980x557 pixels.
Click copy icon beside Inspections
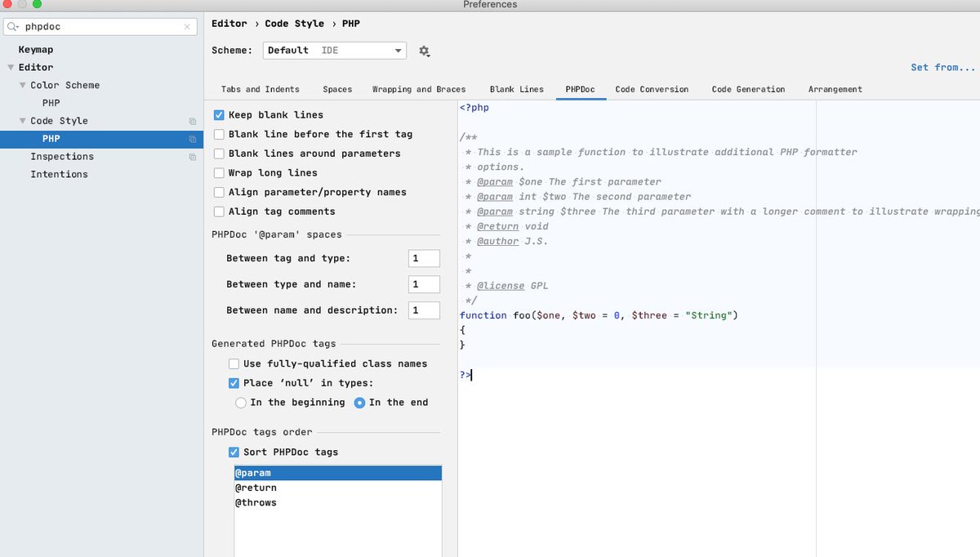click(193, 157)
